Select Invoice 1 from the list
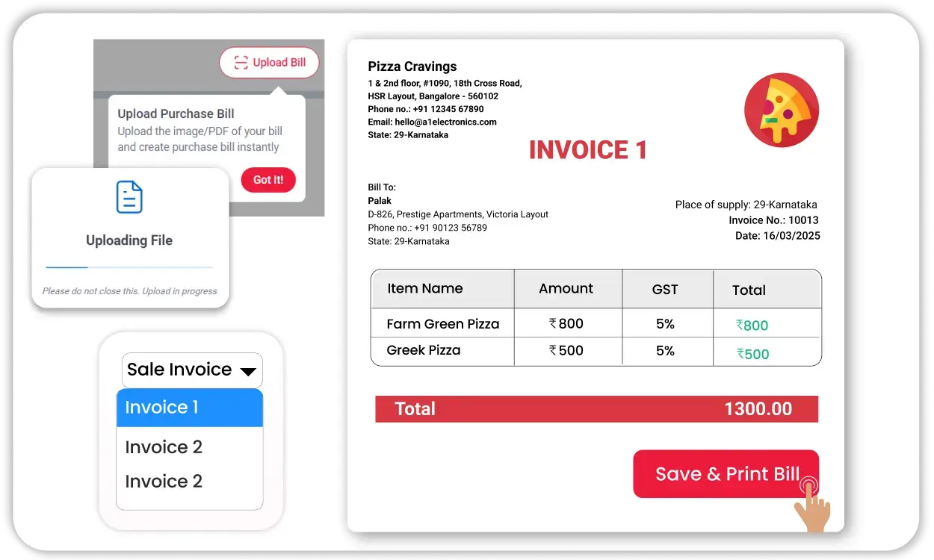 point(190,408)
